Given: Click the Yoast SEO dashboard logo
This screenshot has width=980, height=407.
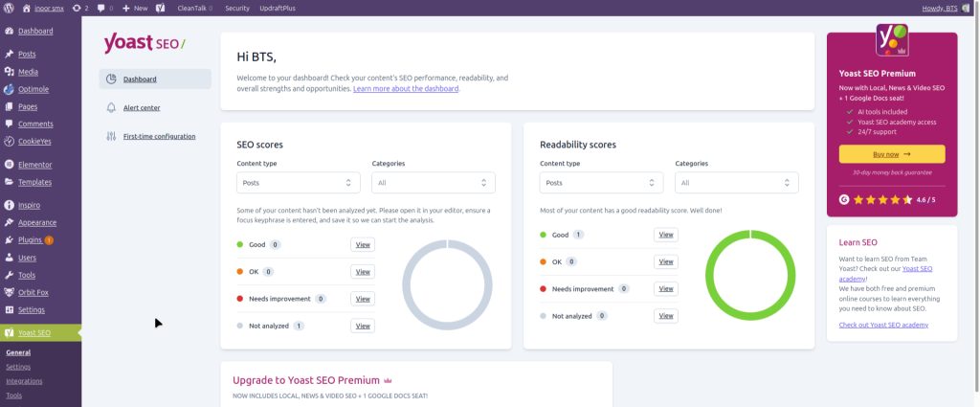Looking at the screenshot, I should (x=145, y=43).
